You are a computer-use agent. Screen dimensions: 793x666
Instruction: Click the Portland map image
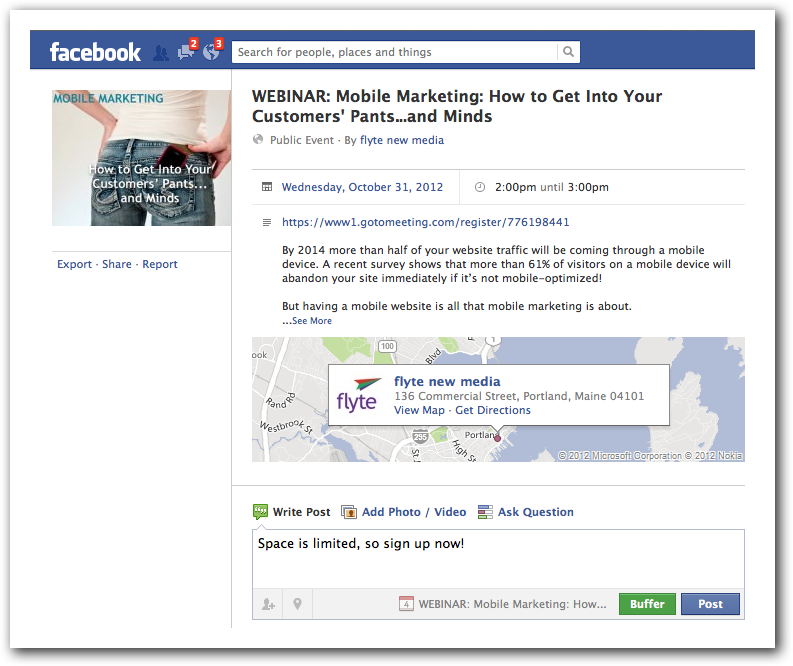[x=498, y=399]
